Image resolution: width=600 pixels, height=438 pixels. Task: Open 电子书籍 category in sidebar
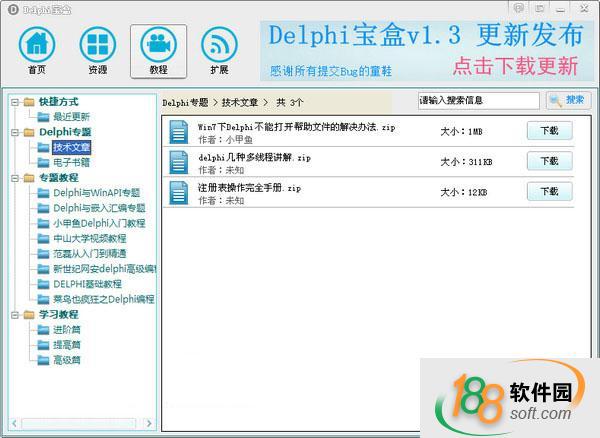tap(70, 162)
